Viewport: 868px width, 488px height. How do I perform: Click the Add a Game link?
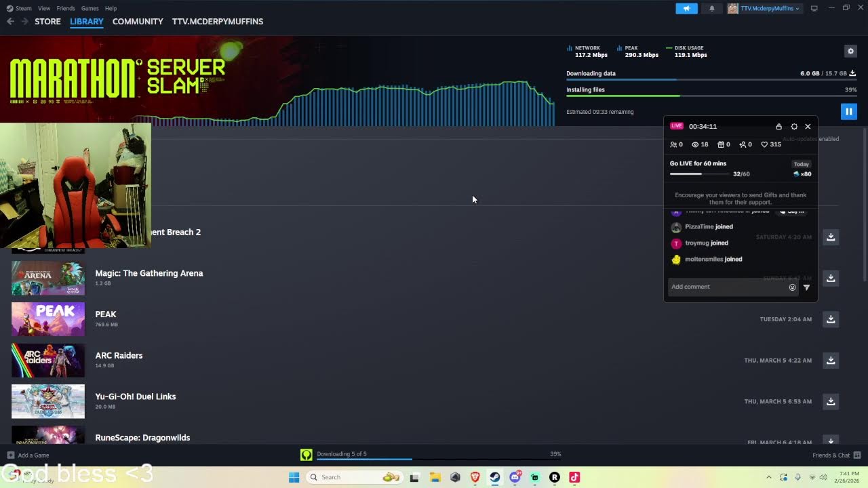[33, 455]
